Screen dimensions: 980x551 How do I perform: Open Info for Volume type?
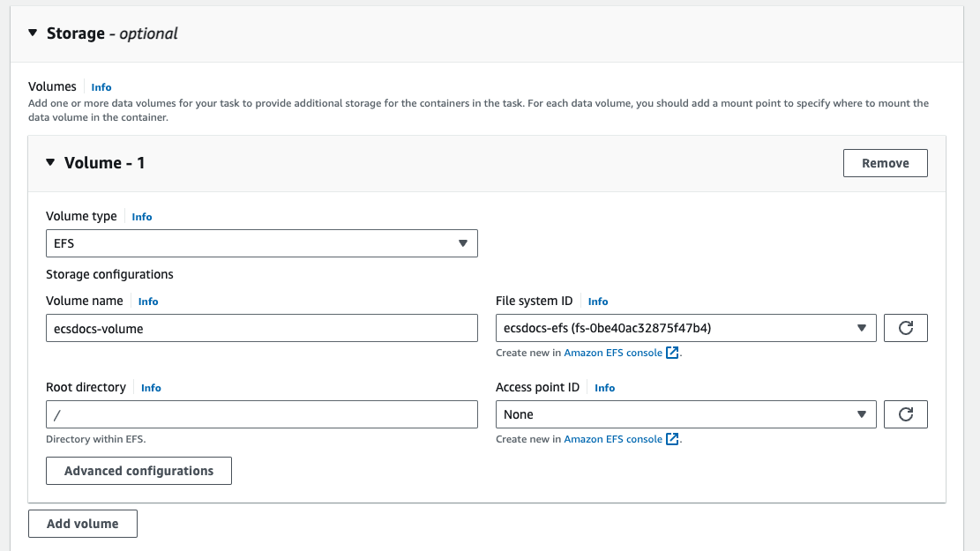(x=142, y=217)
